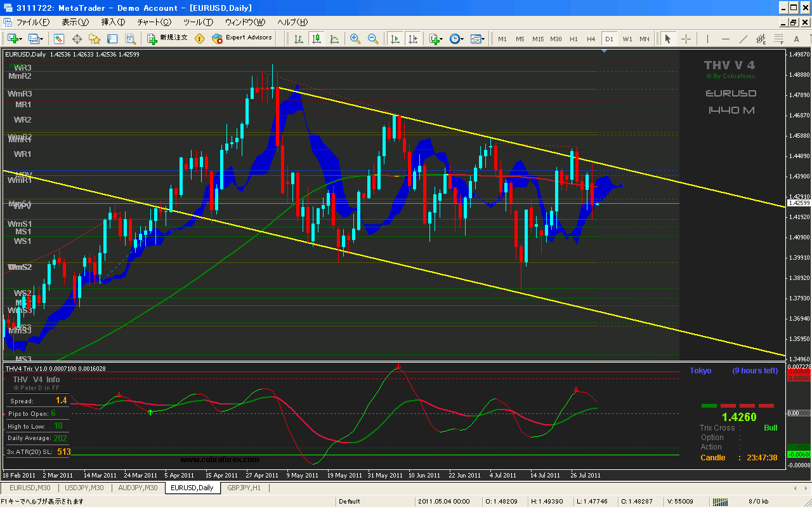The height and width of the screenshot is (508, 812).
Task: Set timeframe to H4
Action: [x=591, y=39]
